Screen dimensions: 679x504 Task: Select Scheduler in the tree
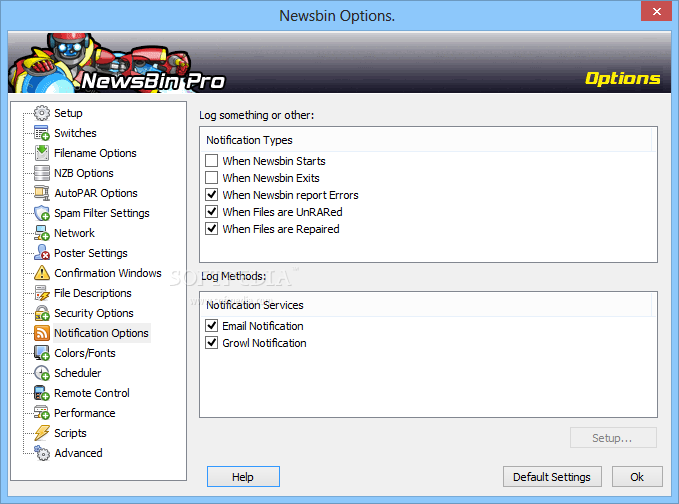point(78,373)
